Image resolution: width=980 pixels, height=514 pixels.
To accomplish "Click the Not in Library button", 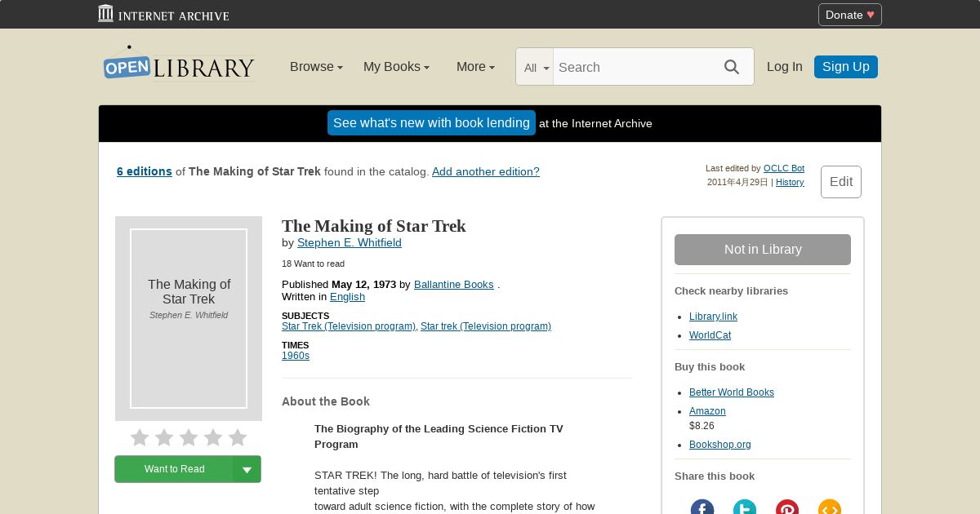I will coord(763,250).
